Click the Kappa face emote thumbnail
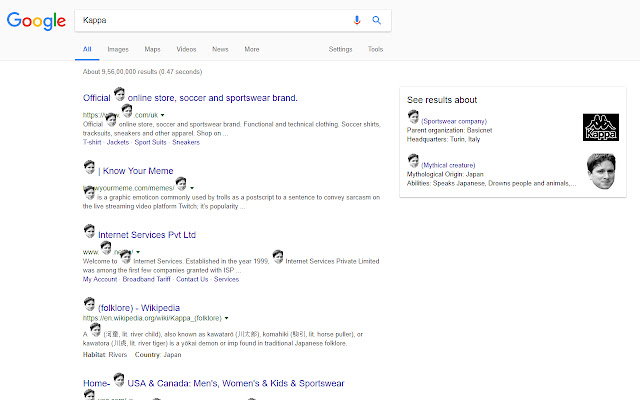 [x=600, y=171]
